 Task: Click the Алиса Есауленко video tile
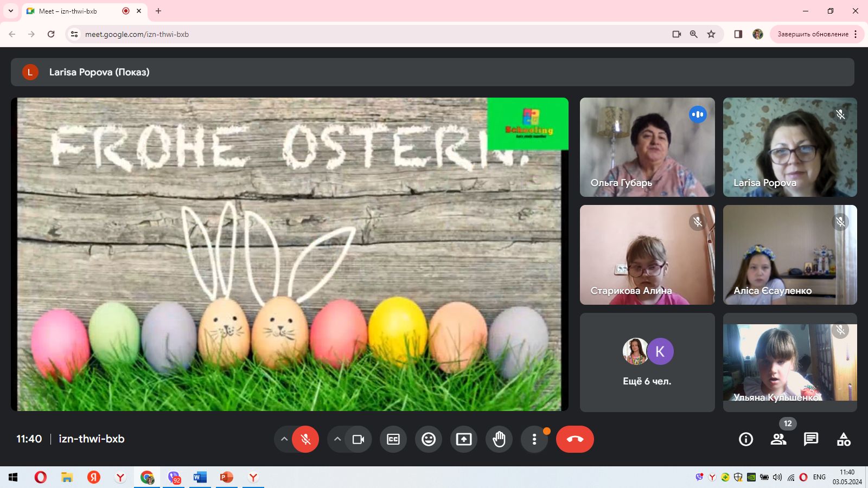click(x=790, y=255)
